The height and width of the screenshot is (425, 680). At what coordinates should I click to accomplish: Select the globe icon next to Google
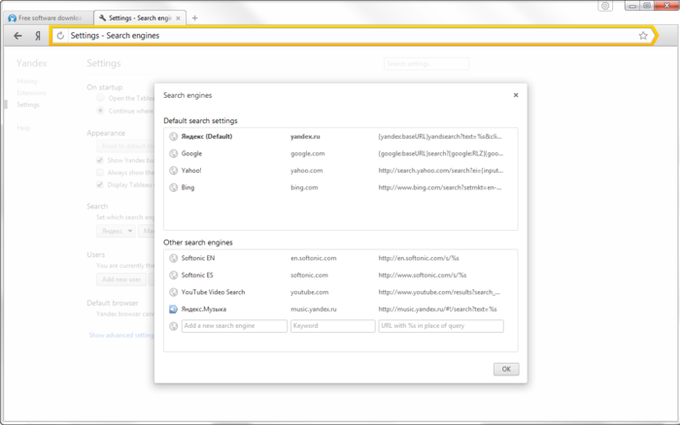tap(173, 154)
